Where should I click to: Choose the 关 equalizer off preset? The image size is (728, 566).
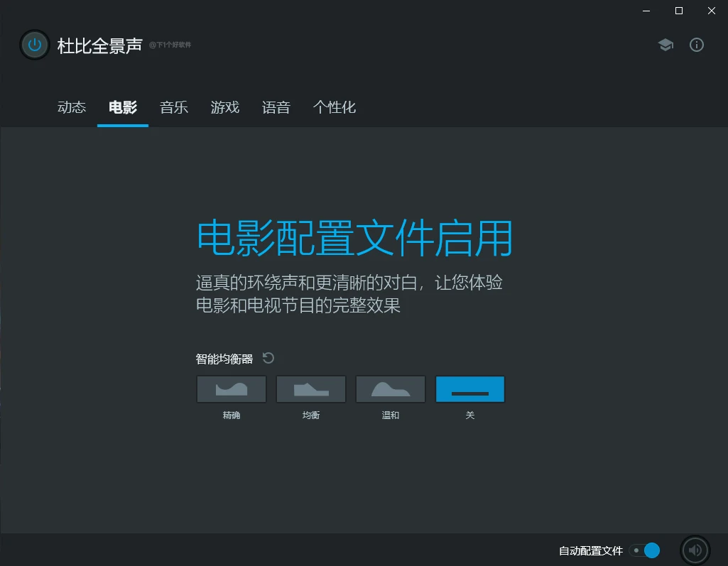pos(470,389)
